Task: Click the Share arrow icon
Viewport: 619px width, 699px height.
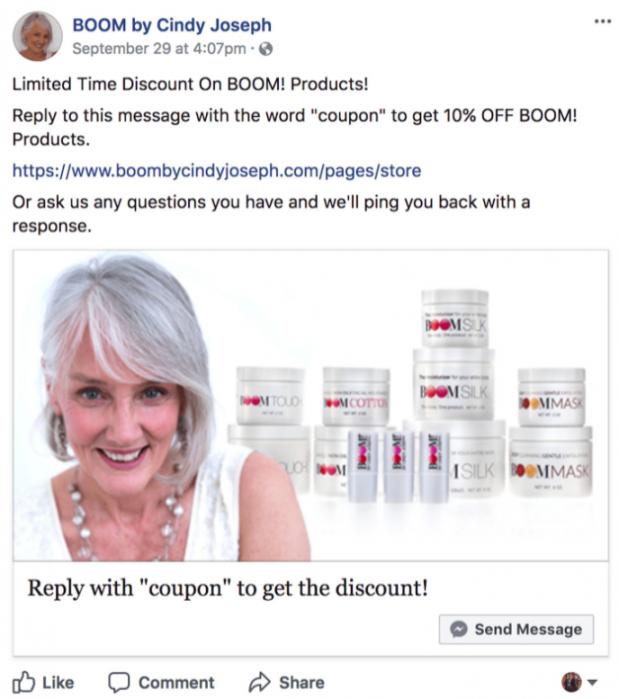Action: (260, 682)
